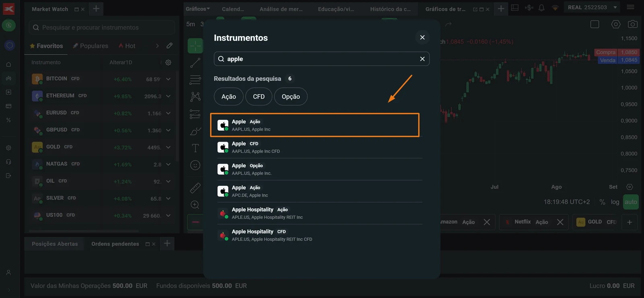
Task: Open sidebar settings gear
Action: 8,148
